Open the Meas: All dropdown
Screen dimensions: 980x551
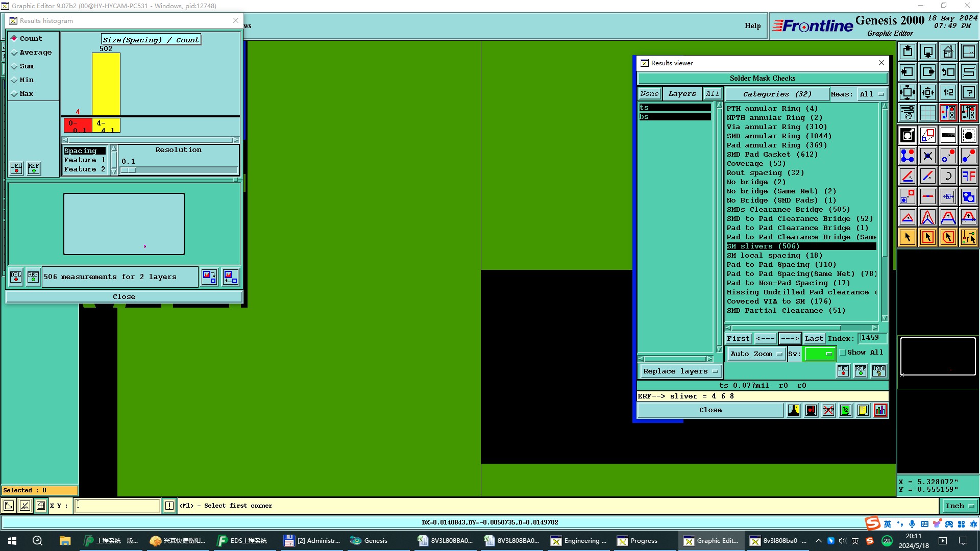click(872, 94)
